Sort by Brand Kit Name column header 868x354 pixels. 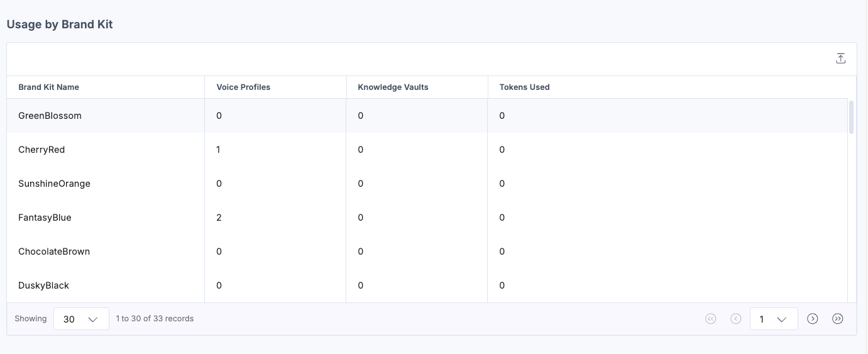(49, 87)
